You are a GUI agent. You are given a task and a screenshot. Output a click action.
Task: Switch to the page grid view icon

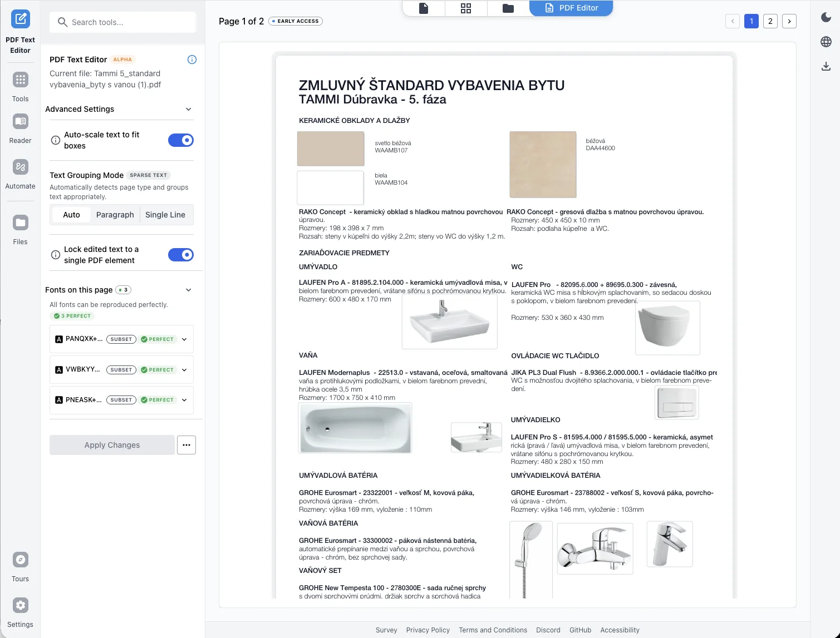(x=466, y=8)
